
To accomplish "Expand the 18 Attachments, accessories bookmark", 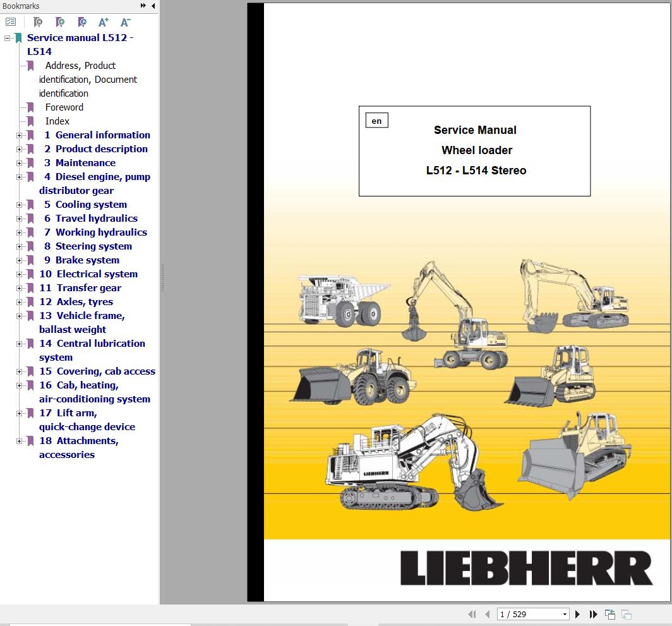I will (19, 441).
